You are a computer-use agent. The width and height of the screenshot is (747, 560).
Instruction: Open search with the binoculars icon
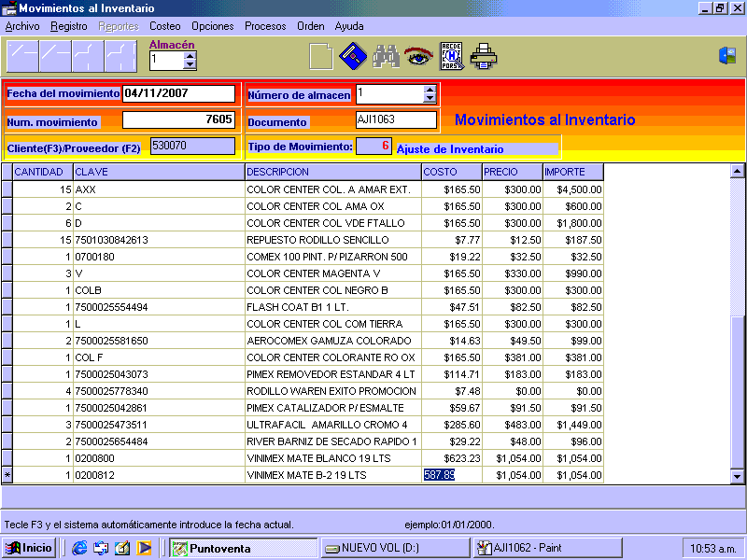click(386, 57)
